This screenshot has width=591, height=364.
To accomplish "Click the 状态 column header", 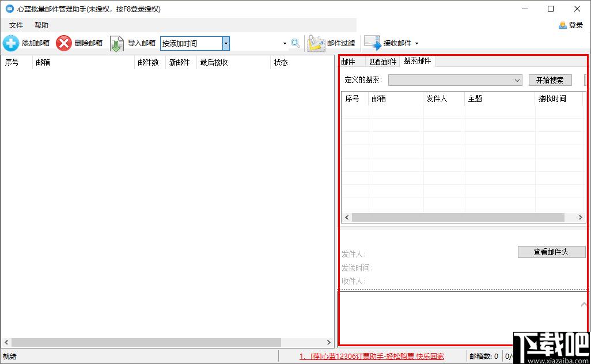I will point(301,62).
